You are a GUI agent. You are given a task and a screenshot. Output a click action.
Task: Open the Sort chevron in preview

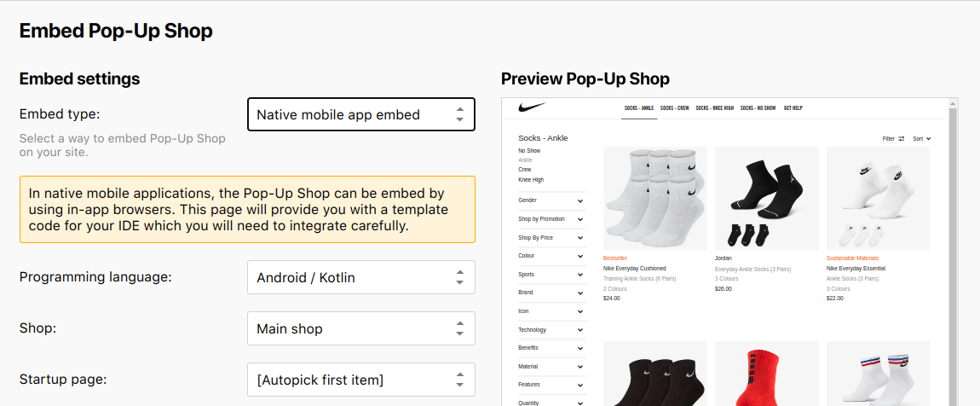929,139
